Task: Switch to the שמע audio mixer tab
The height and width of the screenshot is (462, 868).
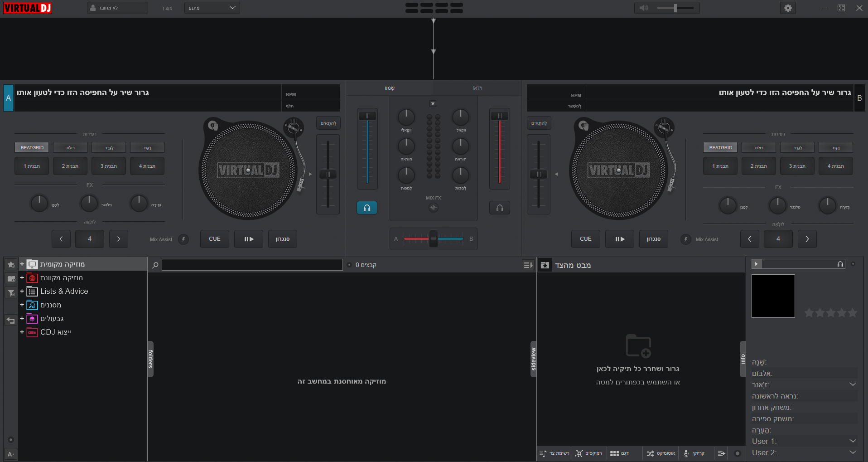Action: 390,88
